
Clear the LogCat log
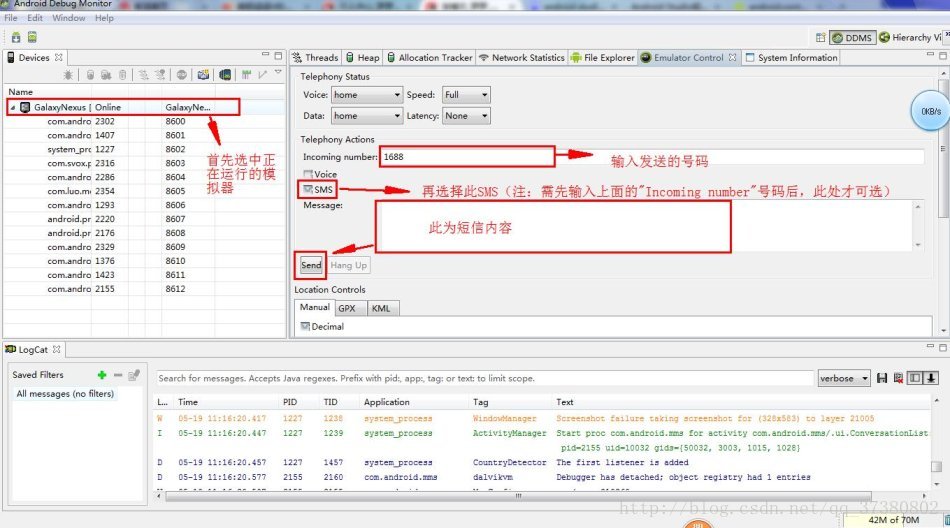pyautogui.click(x=898, y=378)
